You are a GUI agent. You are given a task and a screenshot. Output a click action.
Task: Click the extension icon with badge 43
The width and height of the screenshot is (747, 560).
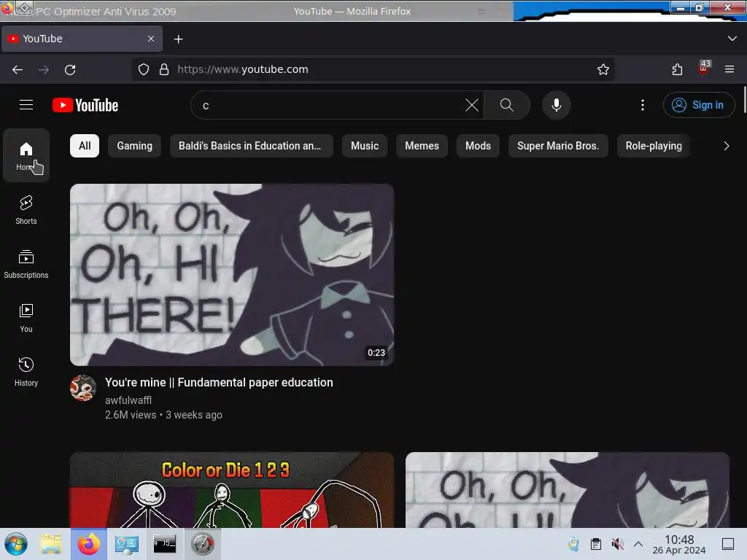pos(704,68)
